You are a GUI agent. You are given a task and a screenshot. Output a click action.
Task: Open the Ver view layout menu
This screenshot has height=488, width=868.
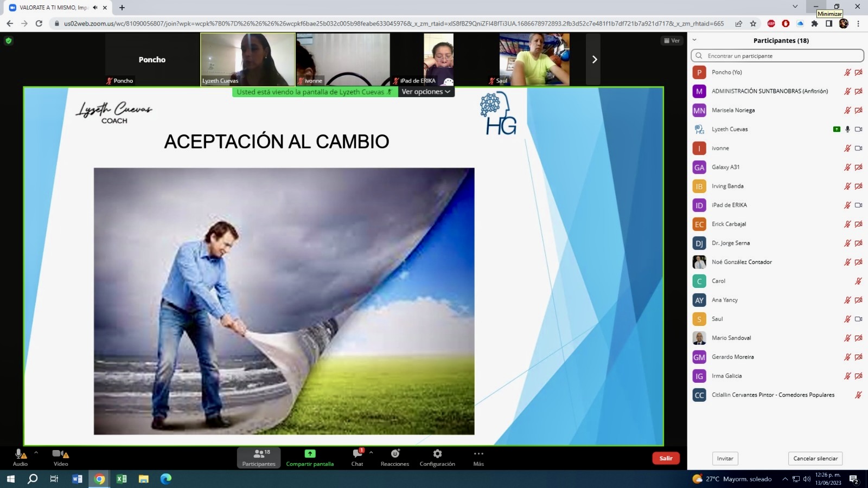(x=672, y=41)
